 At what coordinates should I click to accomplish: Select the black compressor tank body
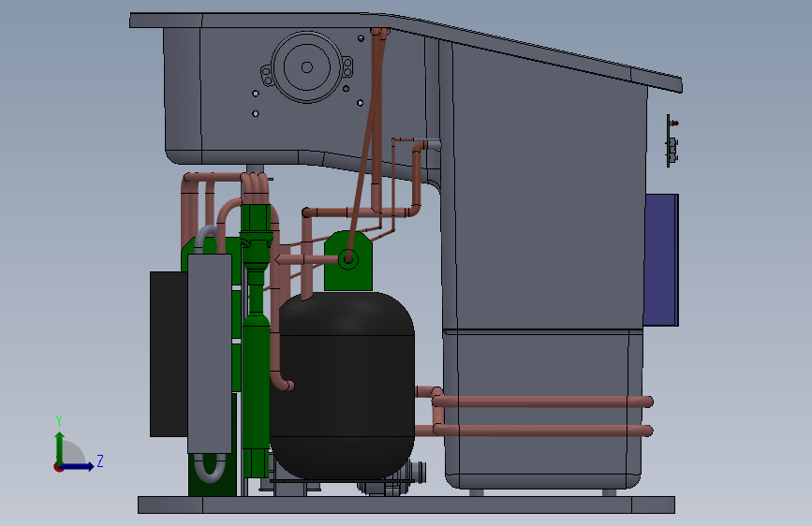[342, 386]
